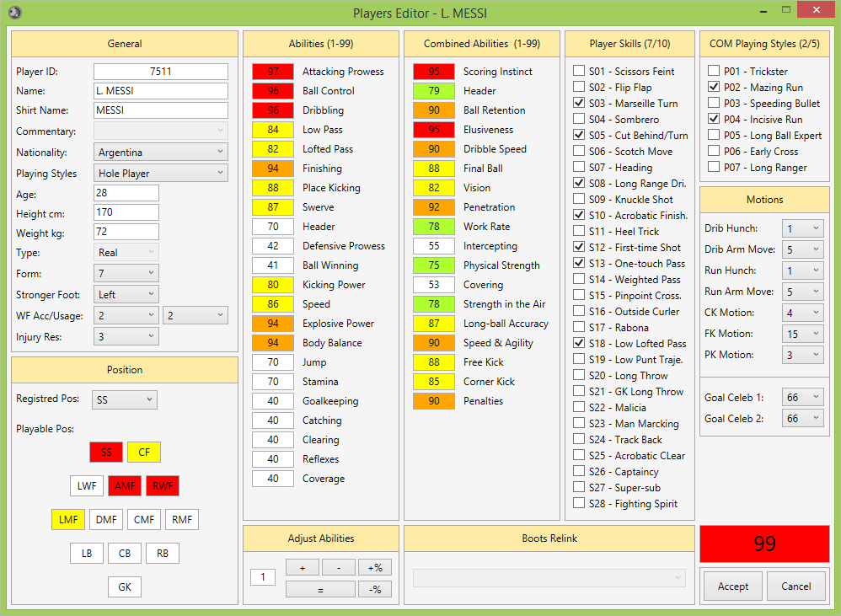Check S26 Captaincy skill
The height and width of the screenshot is (616, 841).
pos(579,471)
